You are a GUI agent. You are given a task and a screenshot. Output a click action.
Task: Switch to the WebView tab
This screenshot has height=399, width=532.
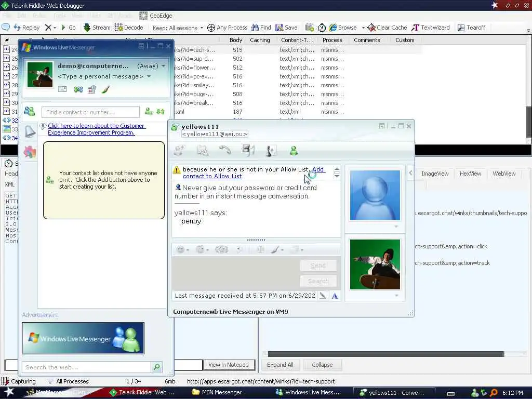504,174
